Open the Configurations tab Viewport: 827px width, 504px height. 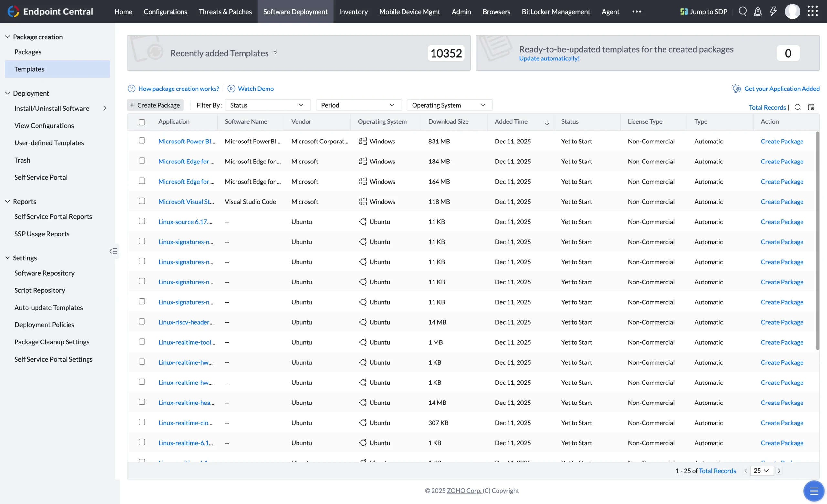point(165,11)
